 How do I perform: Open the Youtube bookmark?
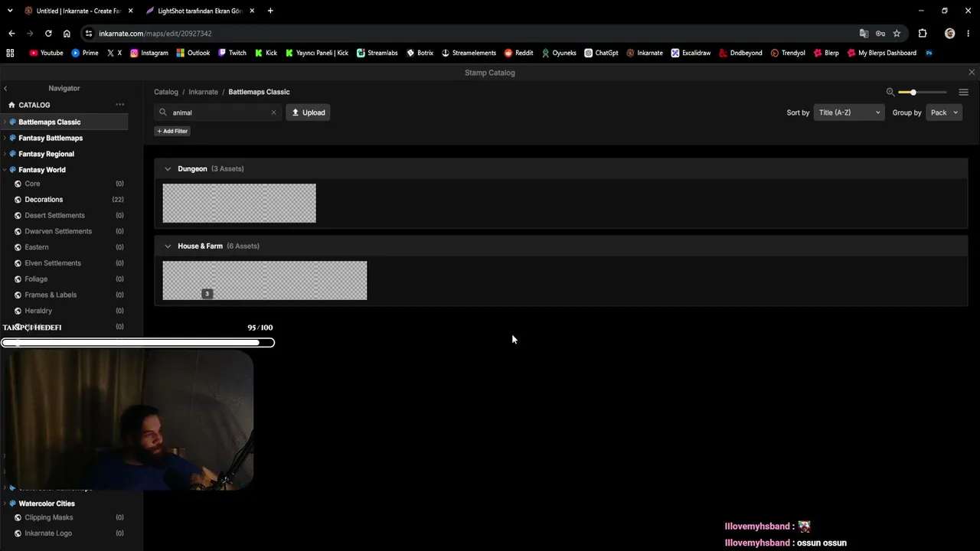46,53
